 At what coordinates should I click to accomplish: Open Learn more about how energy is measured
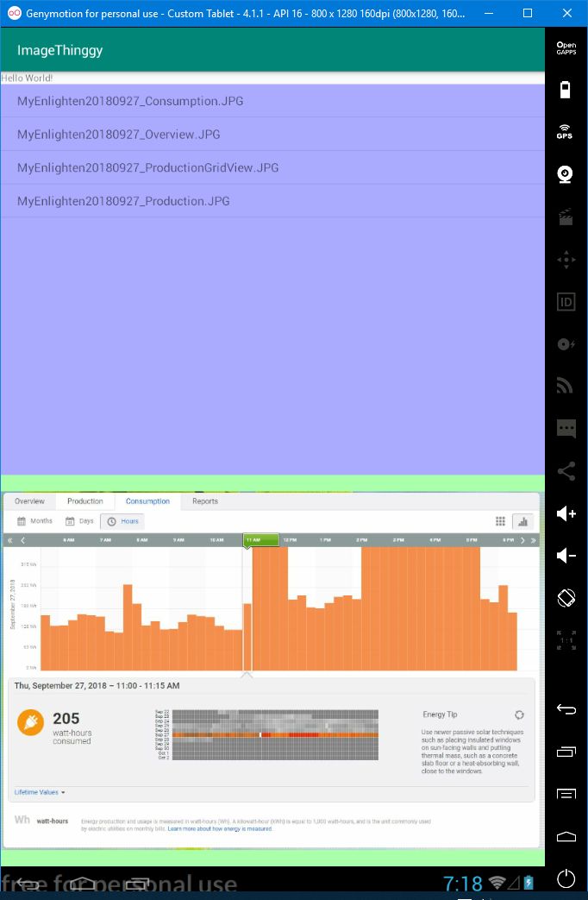tap(220, 829)
